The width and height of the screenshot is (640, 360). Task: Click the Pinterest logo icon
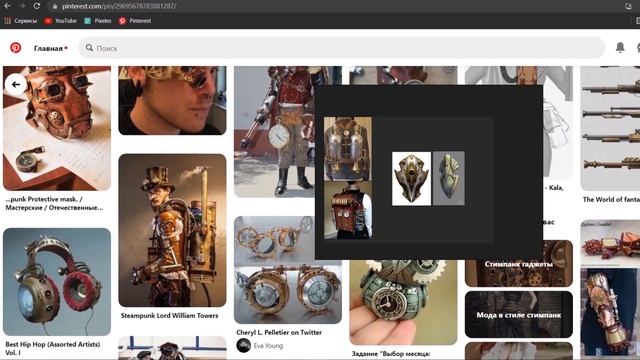(16, 48)
